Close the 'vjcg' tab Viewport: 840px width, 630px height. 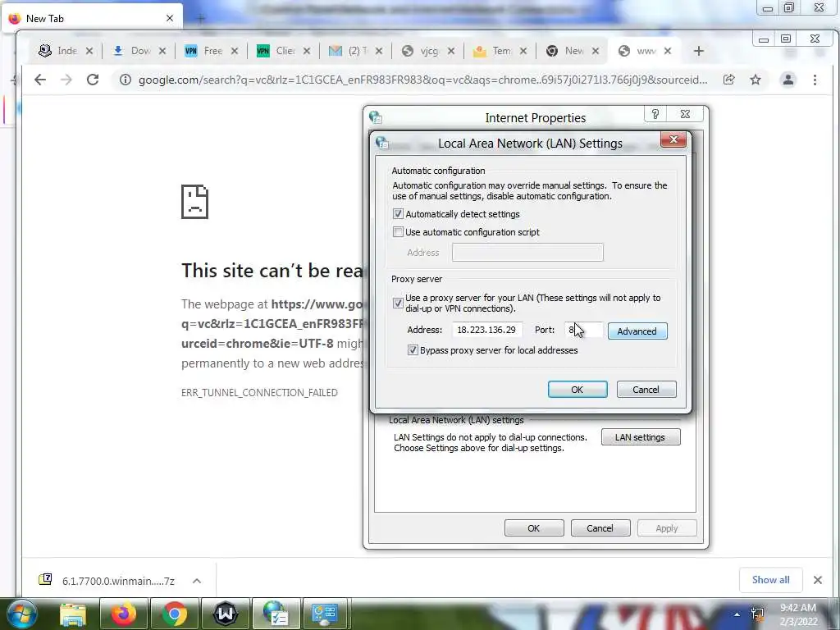(x=451, y=51)
